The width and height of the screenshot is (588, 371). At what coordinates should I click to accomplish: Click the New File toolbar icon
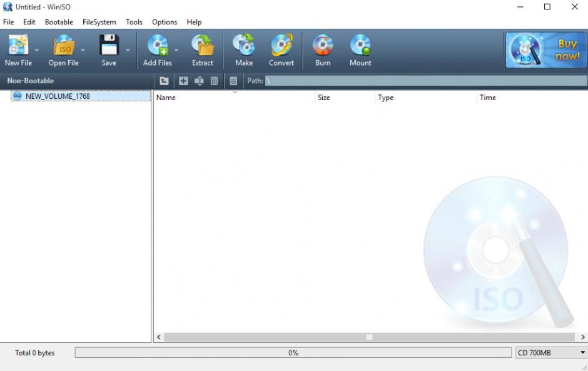(18, 45)
